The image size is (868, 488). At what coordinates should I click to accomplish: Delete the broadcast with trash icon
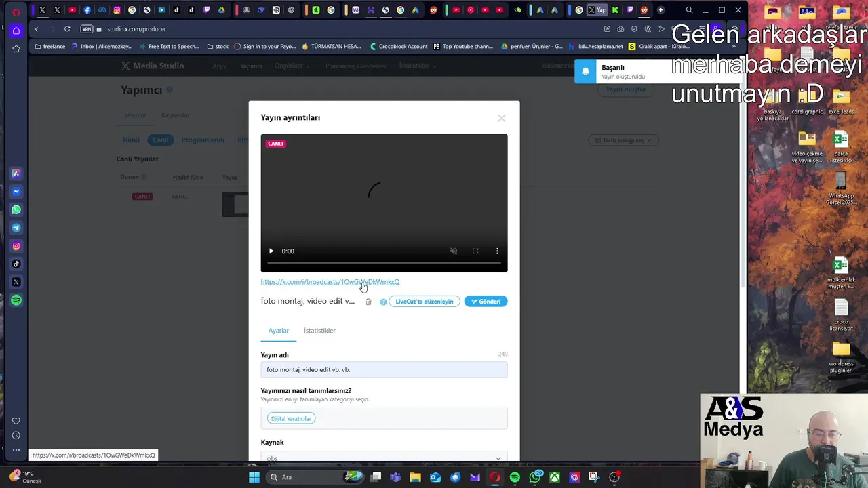pyautogui.click(x=368, y=302)
